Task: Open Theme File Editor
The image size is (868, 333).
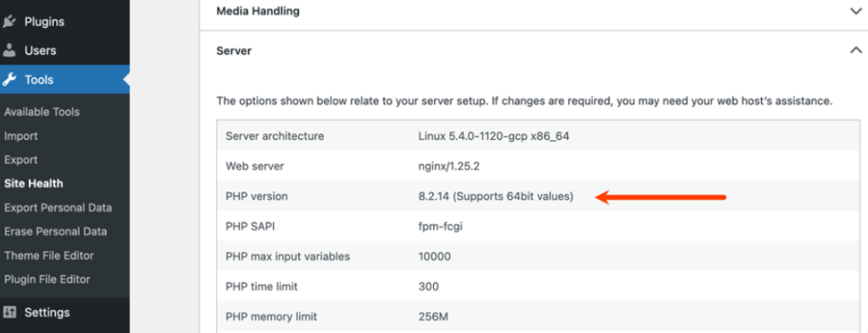Action: [x=49, y=256]
